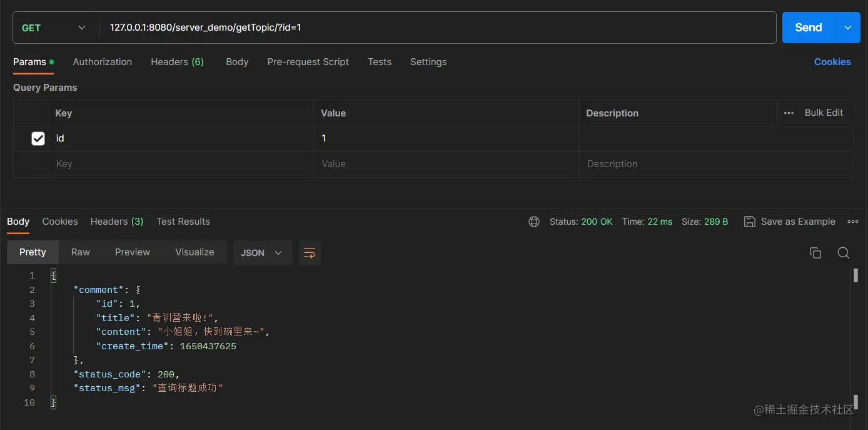Viewport: 868px width, 430px height.
Task: Select the Preview view
Action: [x=133, y=252]
